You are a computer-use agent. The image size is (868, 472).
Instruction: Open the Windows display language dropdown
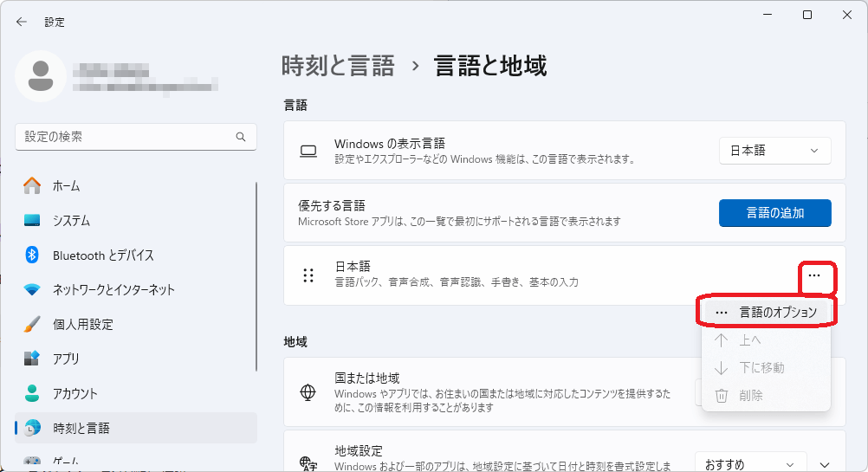[x=774, y=151]
